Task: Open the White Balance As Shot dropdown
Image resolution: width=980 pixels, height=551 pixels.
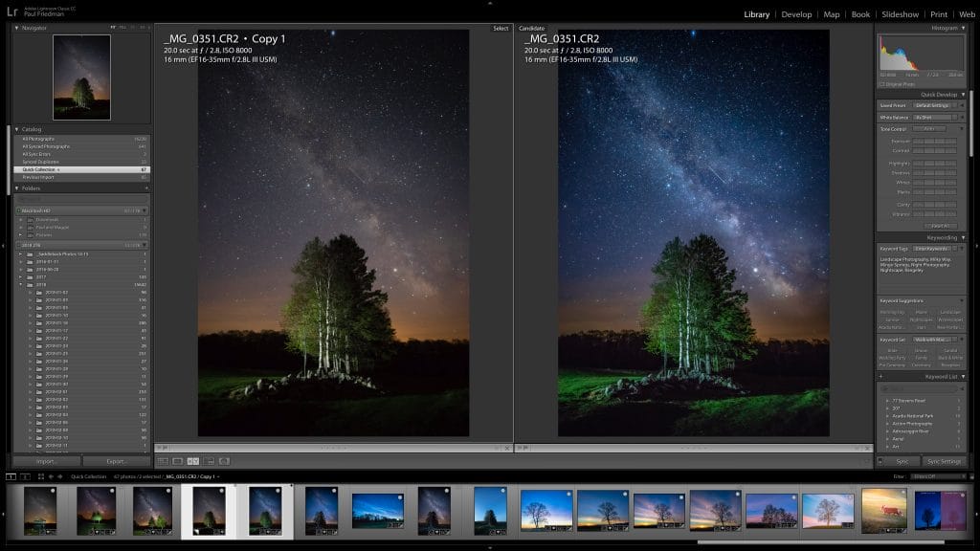Action: tap(933, 116)
